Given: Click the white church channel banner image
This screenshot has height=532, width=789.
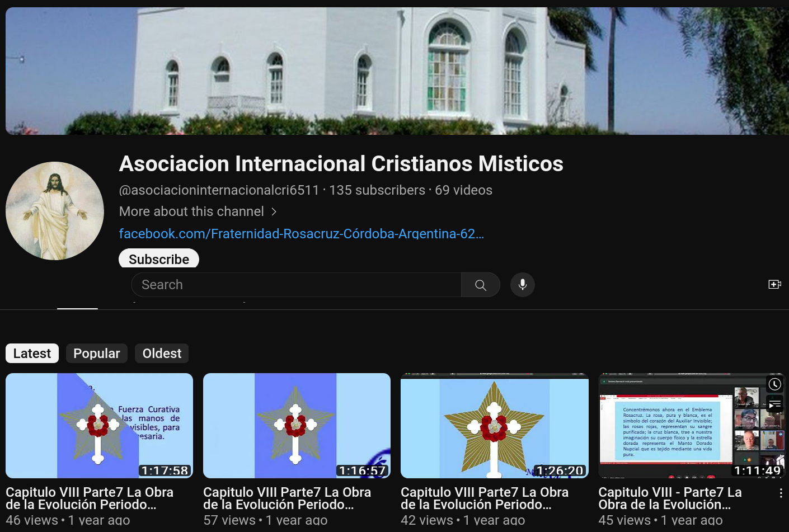Looking at the screenshot, I should click(x=394, y=71).
